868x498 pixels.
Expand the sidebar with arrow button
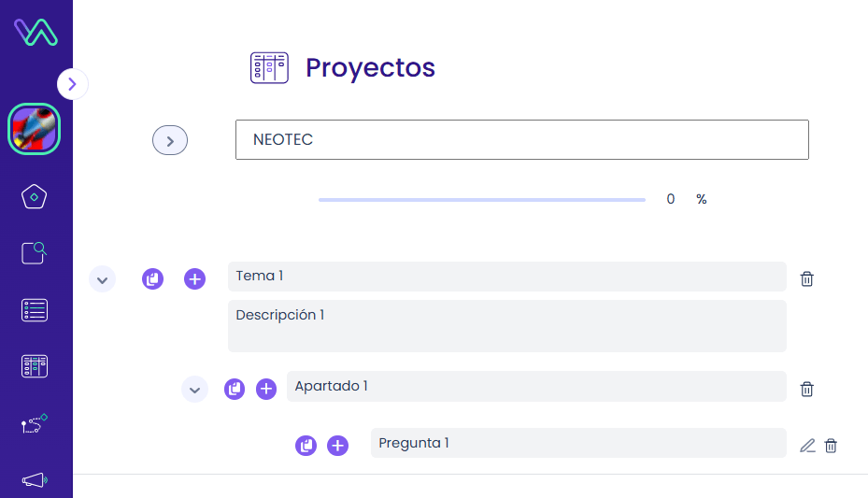pos(72,84)
